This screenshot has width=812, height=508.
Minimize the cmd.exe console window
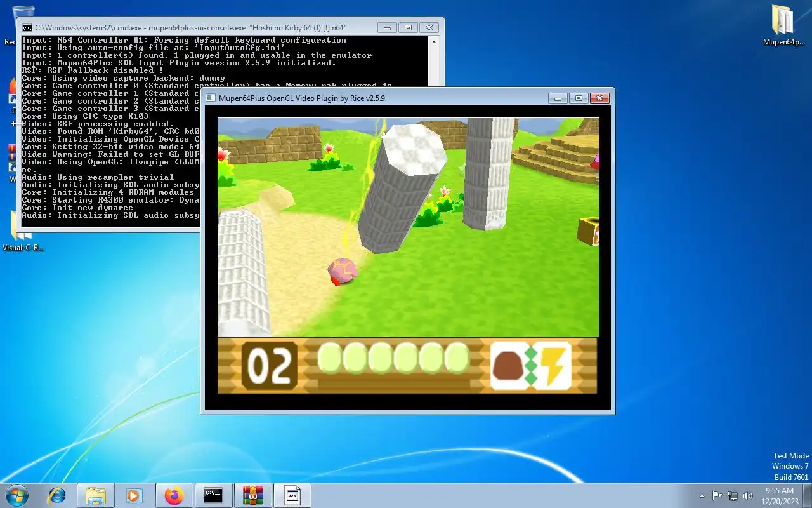pyautogui.click(x=386, y=28)
